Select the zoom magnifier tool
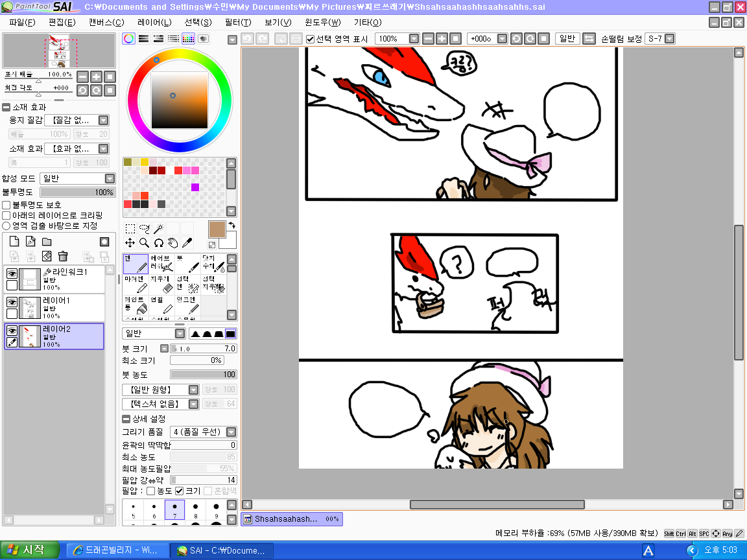 [x=145, y=243]
